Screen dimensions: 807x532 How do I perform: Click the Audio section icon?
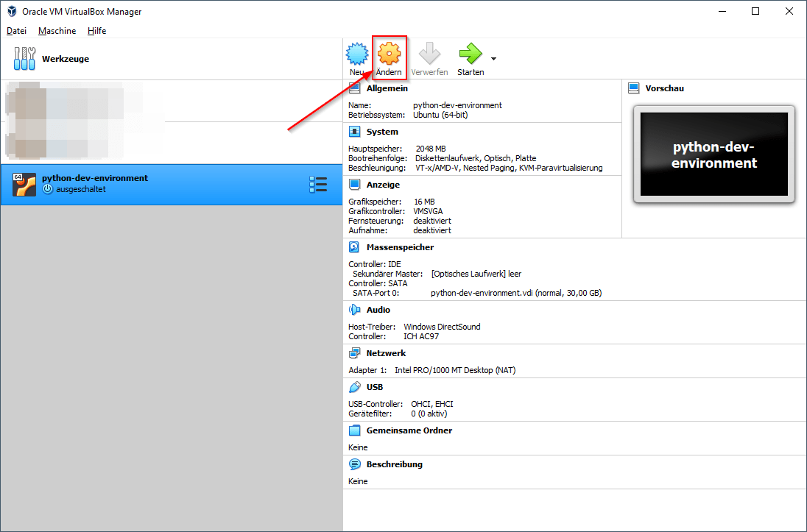tap(355, 309)
